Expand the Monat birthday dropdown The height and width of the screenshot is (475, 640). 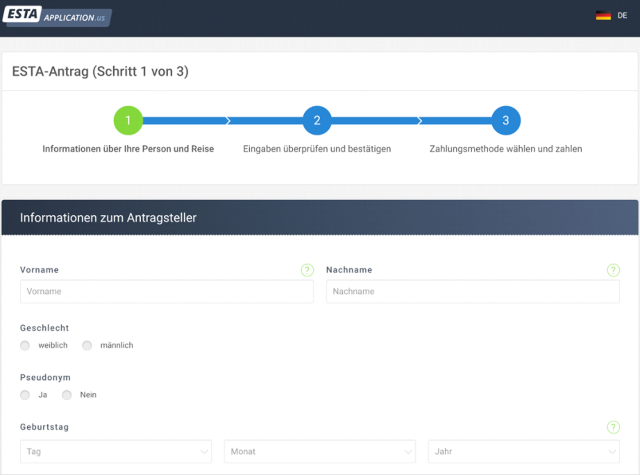click(319, 452)
